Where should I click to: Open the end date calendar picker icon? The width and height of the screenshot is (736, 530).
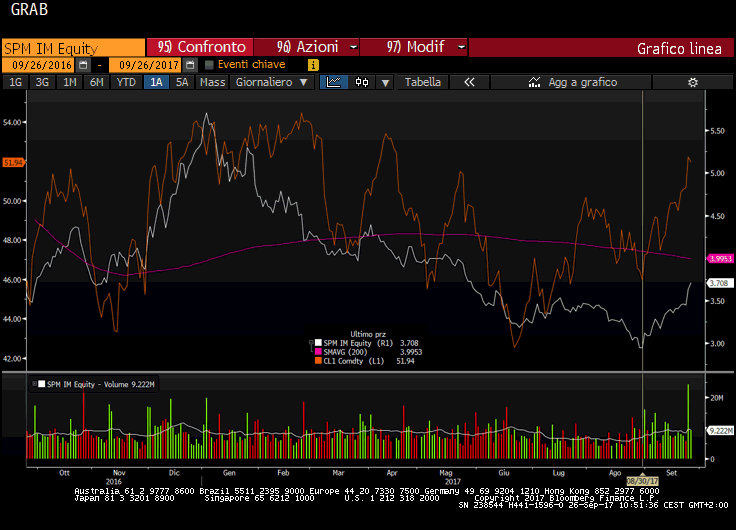click(x=190, y=65)
